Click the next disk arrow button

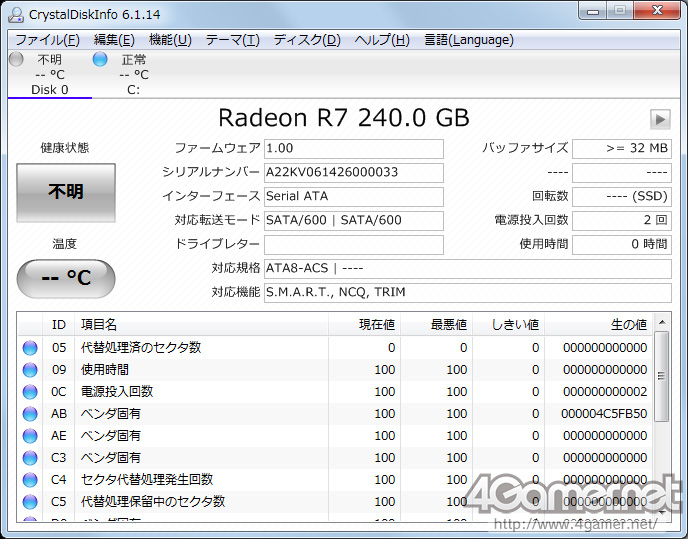659,119
